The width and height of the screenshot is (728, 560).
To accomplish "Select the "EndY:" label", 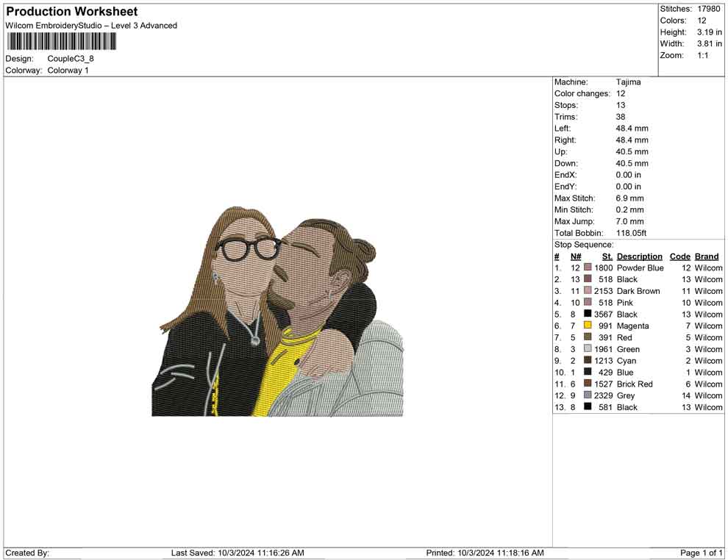I will [565, 187].
